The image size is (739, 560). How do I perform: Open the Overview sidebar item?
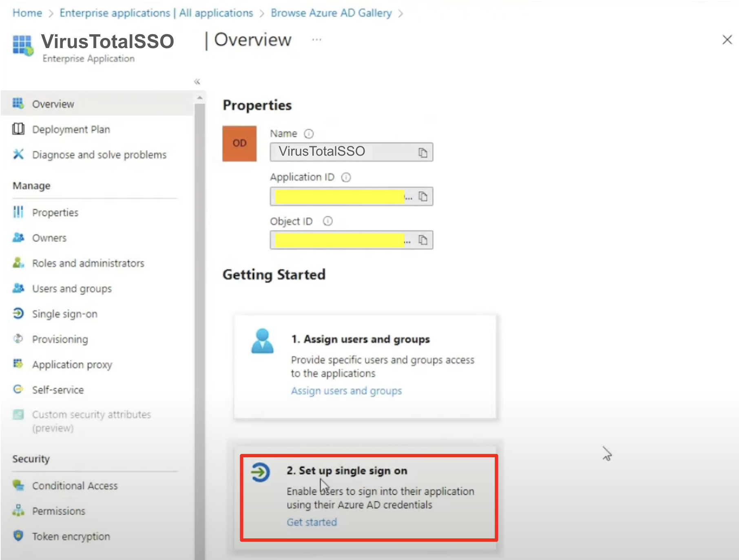(x=97, y=104)
